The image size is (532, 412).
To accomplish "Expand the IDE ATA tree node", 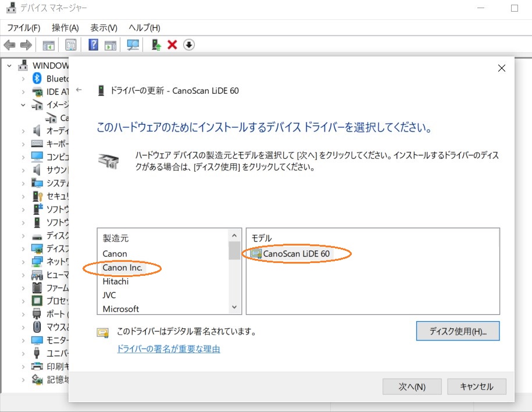I will pyautogui.click(x=23, y=92).
